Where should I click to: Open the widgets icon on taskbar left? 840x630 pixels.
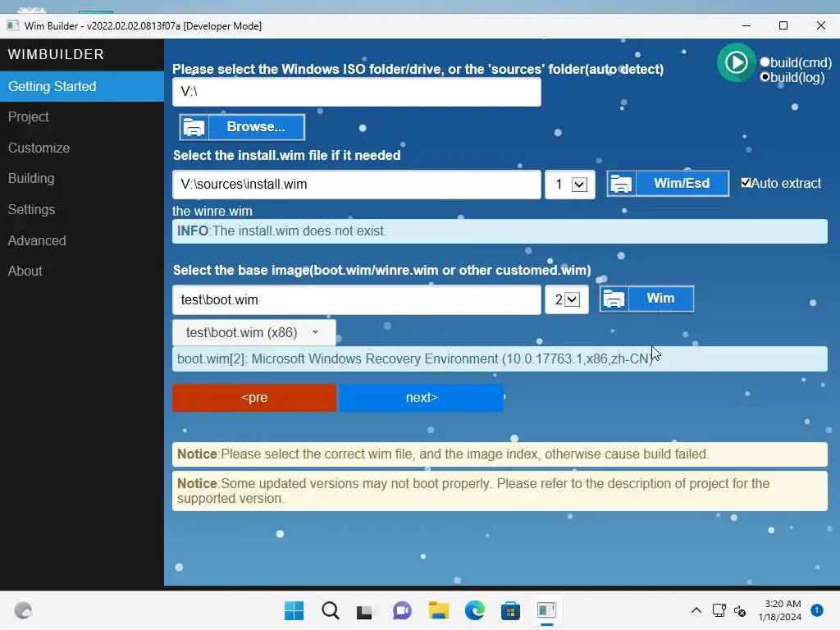coord(24,610)
